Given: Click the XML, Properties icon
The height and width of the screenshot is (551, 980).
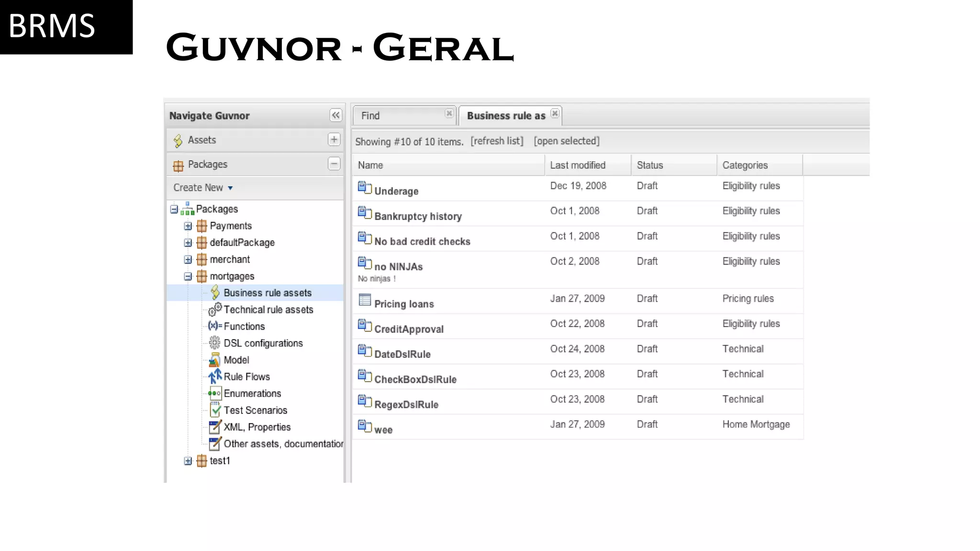Looking at the screenshot, I should pyautogui.click(x=215, y=426).
